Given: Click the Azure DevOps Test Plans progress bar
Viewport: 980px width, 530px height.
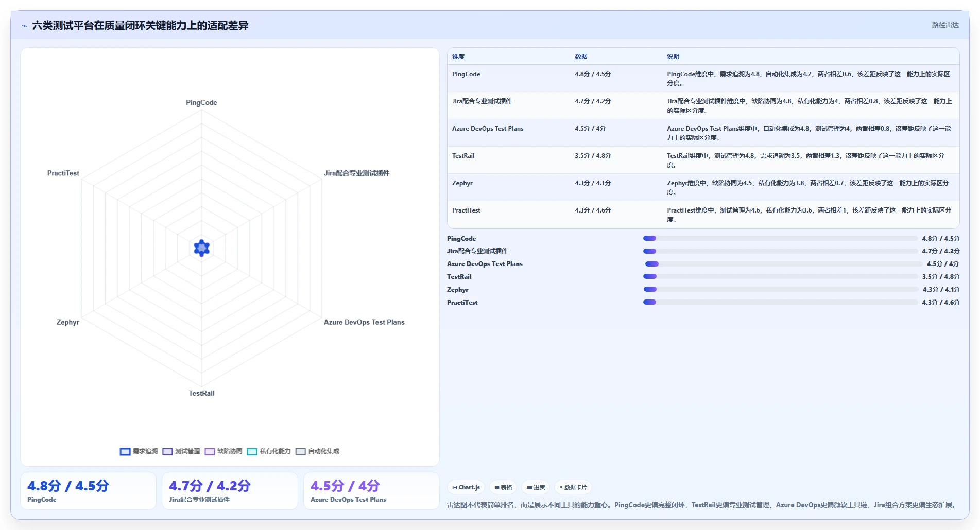Looking at the screenshot, I should [783, 264].
